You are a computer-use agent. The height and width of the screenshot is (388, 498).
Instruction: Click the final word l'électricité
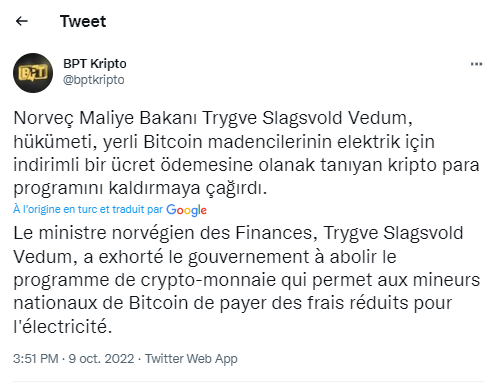click(63, 326)
